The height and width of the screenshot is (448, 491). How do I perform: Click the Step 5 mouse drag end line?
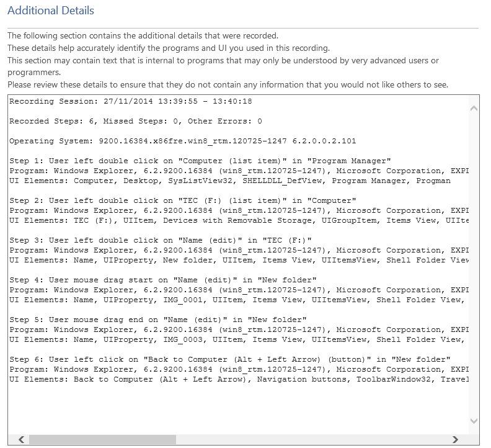click(158, 320)
